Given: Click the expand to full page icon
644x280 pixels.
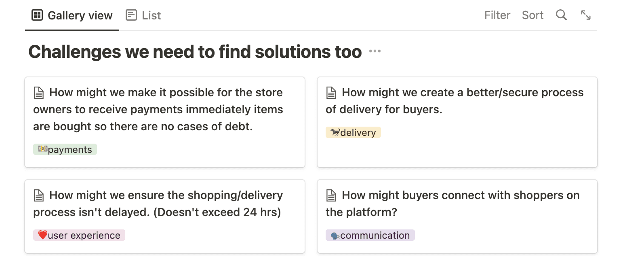Looking at the screenshot, I should pos(585,15).
